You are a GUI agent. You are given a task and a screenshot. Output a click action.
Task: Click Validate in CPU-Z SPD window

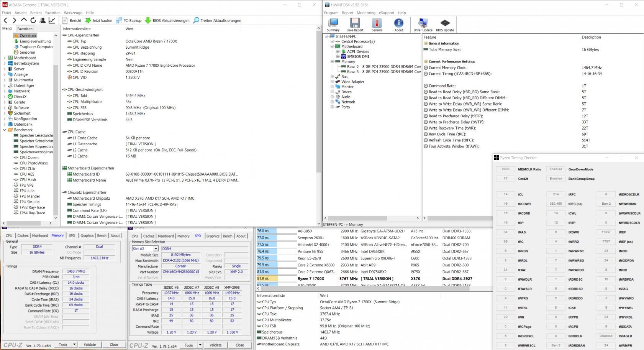tap(215, 345)
